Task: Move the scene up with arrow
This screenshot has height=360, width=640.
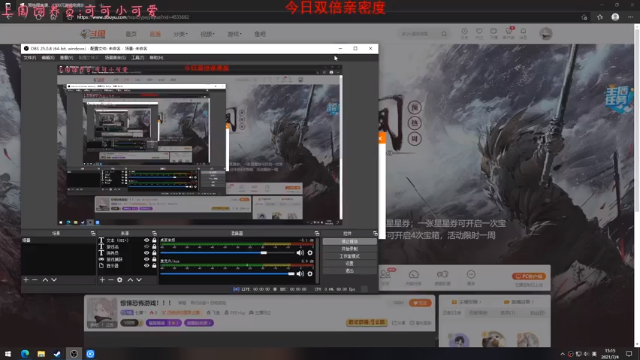Action: coord(45,280)
